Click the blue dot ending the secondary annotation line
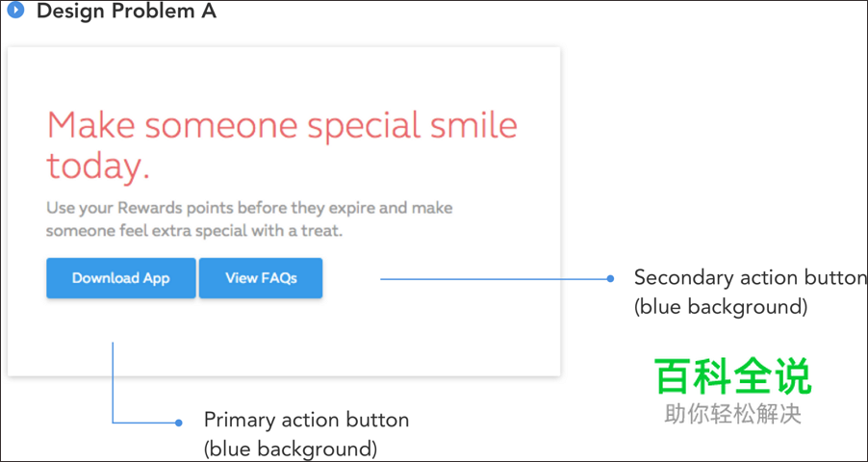This screenshot has width=868, height=462. coord(610,279)
